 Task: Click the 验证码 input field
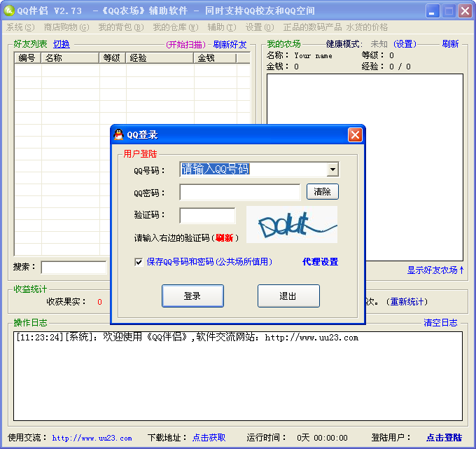(x=207, y=215)
